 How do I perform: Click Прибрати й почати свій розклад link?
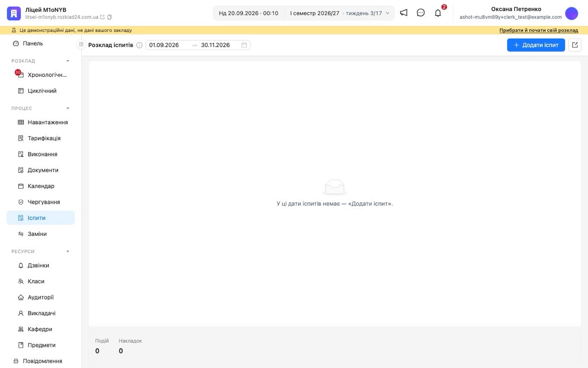[539, 30]
